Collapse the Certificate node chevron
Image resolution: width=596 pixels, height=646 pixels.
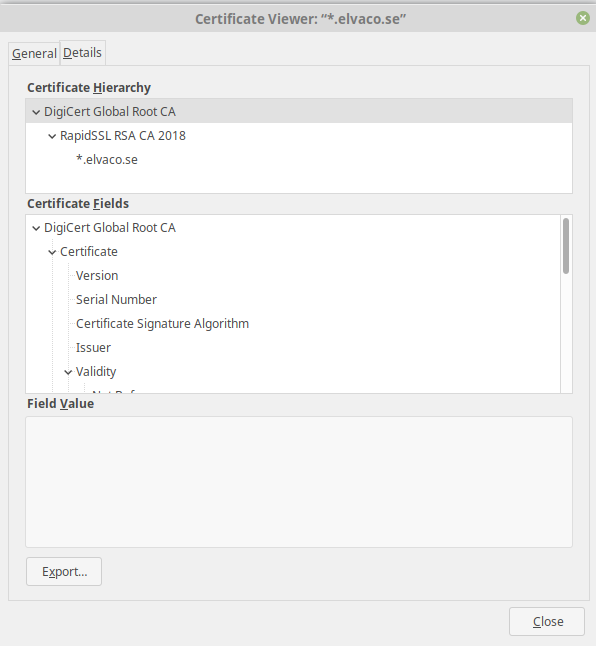[x=52, y=252]
